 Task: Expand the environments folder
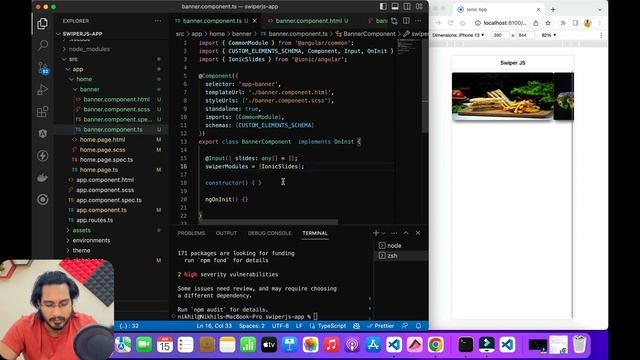(x=110, y=240)
